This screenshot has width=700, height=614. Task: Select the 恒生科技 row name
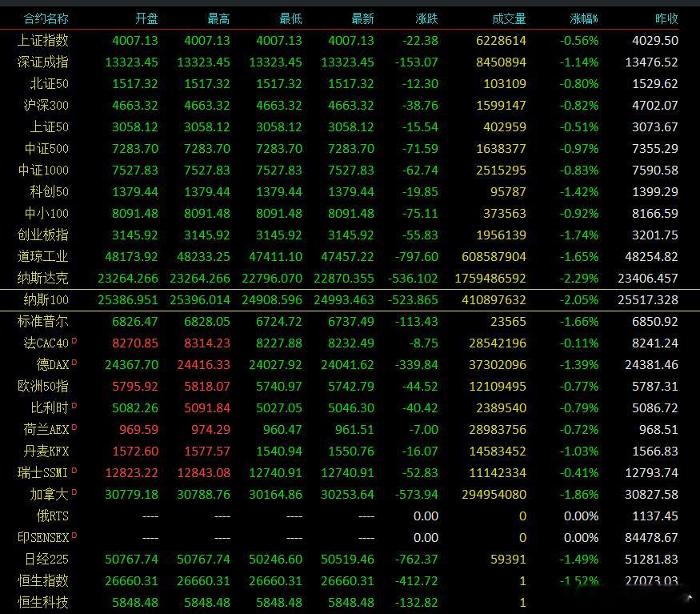point(43,602)
